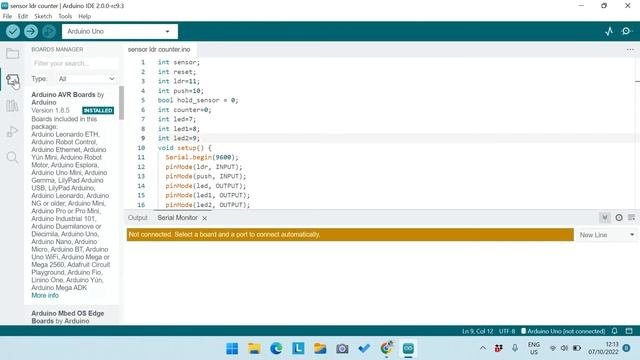This screenshot has width=640, height=360.
Task: Open the New Line ending dropdown
Action: coord(607,235)
